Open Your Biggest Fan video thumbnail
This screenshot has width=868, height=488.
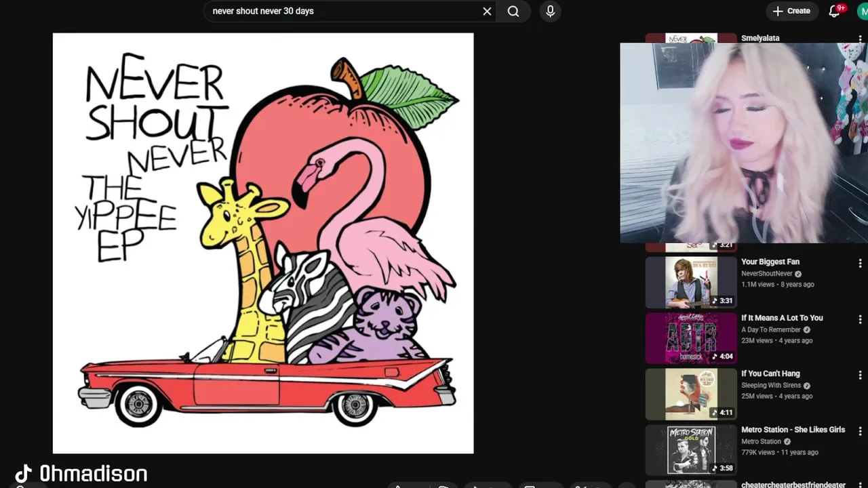click(x=691, y=281)
